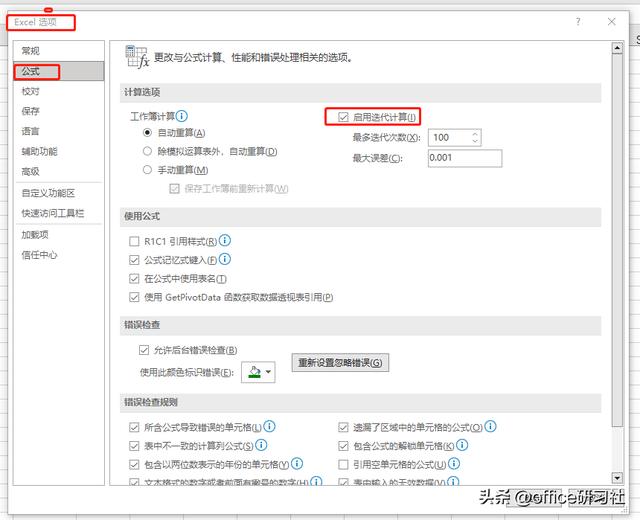
Task: Select the 自动重算 radio button
Action: [x=147, y=133]
